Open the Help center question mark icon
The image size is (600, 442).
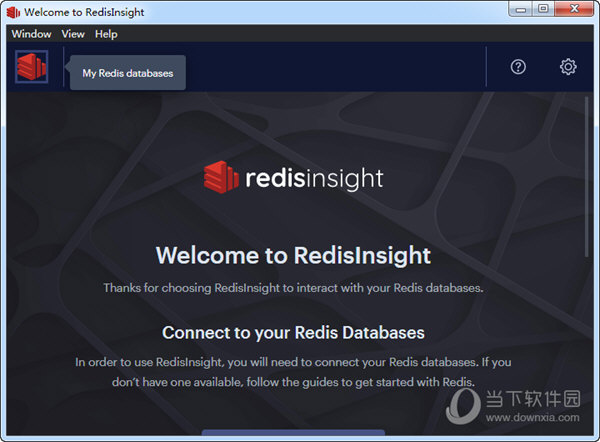point(518,67)
